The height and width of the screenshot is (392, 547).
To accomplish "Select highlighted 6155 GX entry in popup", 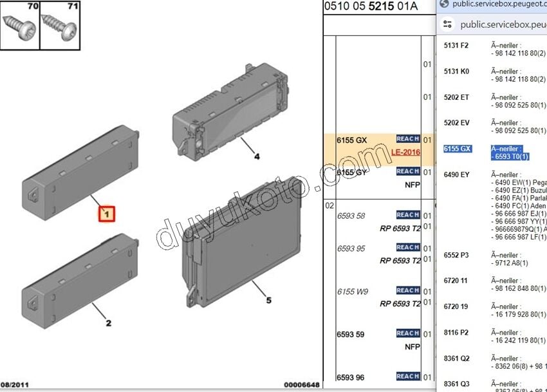I will (458, 149).
